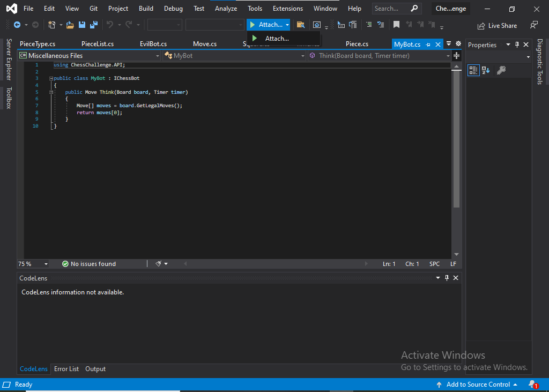This screenshot has height=392, width=549.
Task: Click the editor vertical scrollbar thumb
Action: click(x=456, y=139)
